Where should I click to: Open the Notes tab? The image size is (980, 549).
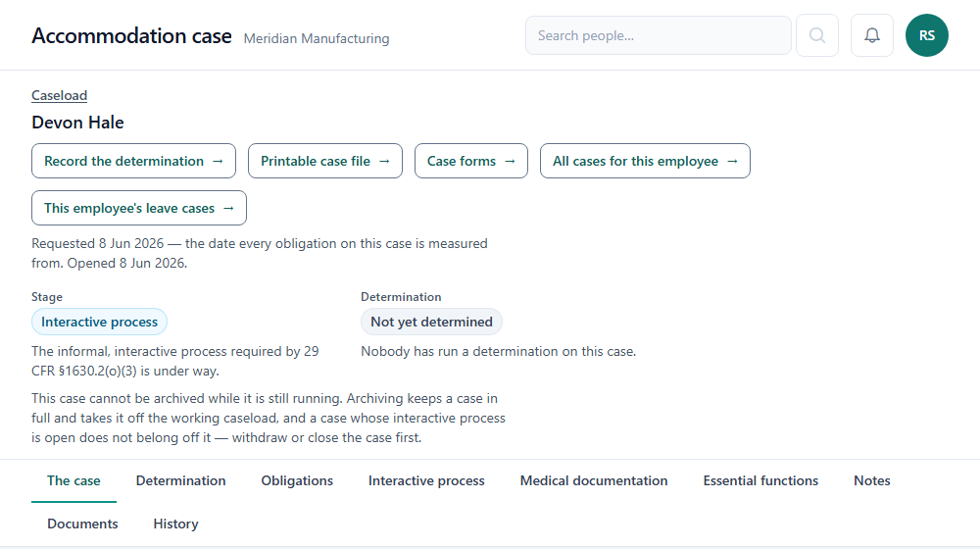click(872, 480)
